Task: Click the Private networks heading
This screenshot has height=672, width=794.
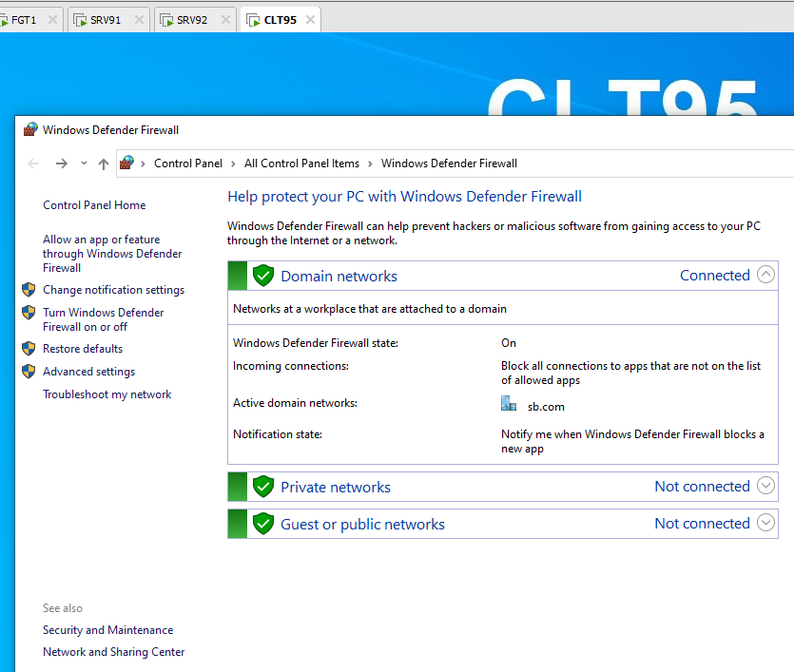Action: [336, 487]
